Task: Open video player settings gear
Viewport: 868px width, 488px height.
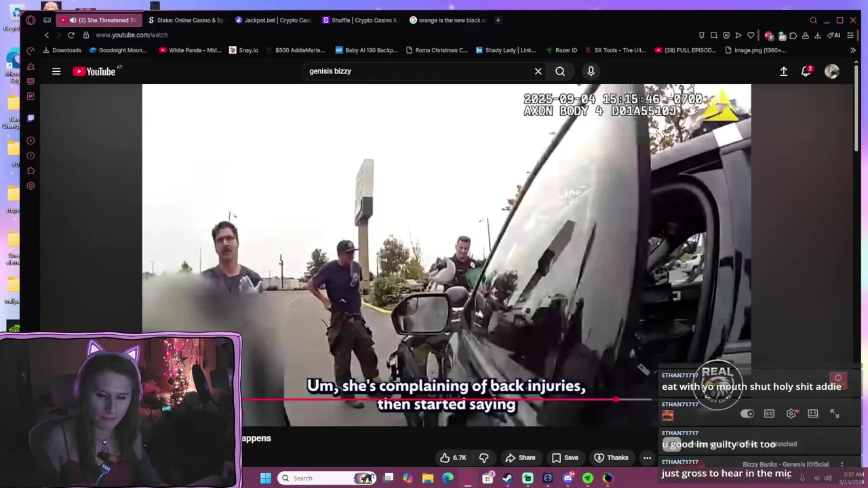Action: click(x=791, y=414)
